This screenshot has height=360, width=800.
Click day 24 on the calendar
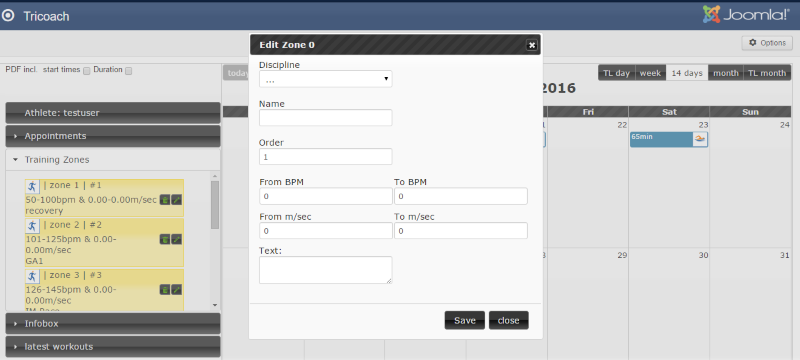785,125
